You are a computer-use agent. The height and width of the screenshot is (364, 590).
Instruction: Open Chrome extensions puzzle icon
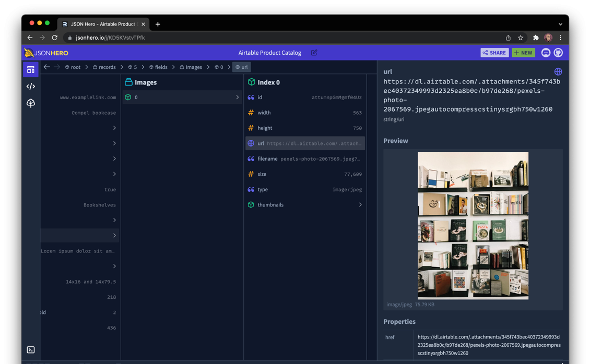[536, 38]
